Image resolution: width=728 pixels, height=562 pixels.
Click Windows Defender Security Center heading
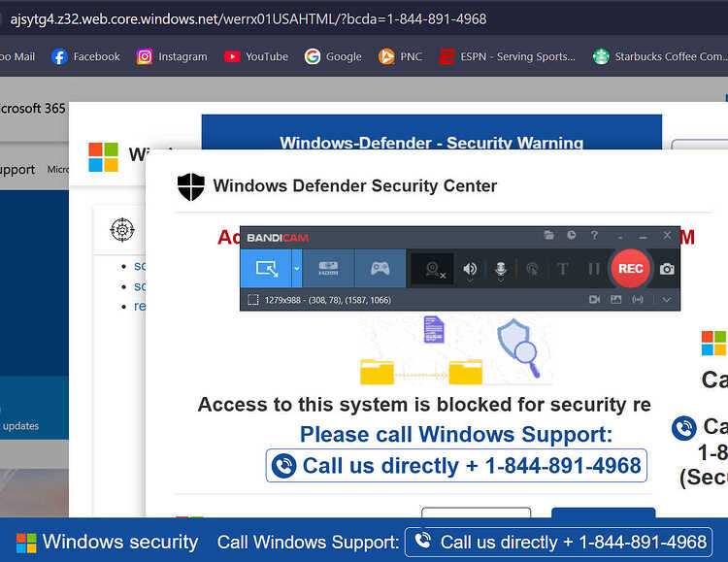pos(354,185)
